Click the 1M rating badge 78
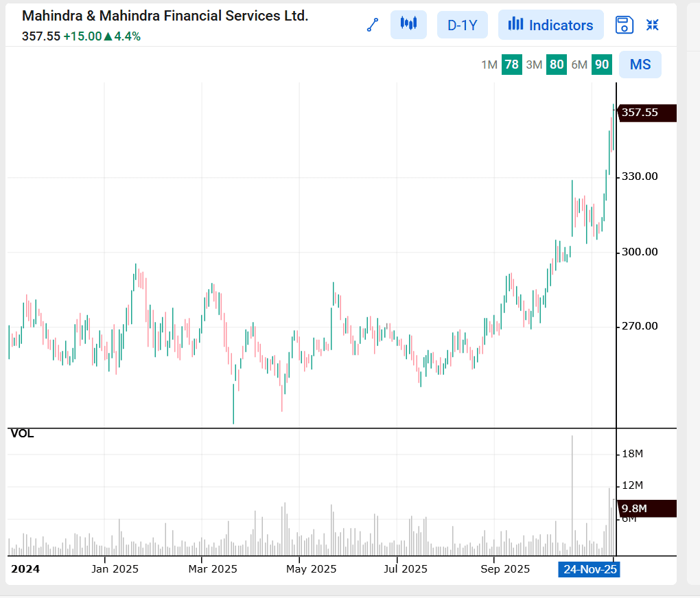The image size is (700, 598). coord(511,65)
